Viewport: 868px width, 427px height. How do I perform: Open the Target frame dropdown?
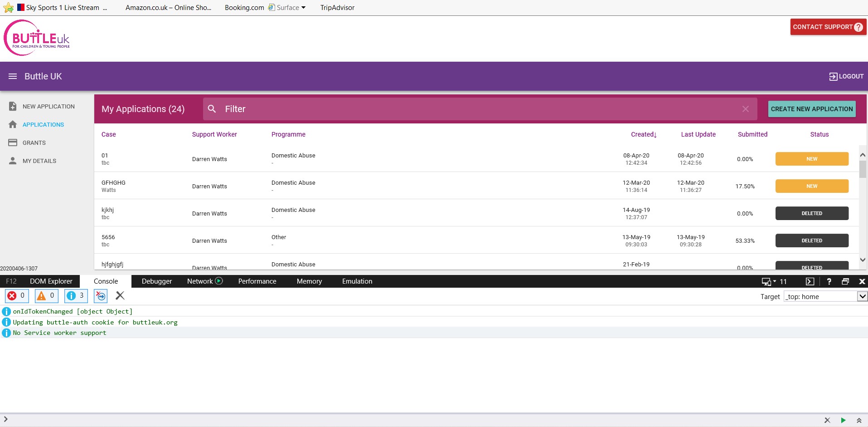[862, 296]
